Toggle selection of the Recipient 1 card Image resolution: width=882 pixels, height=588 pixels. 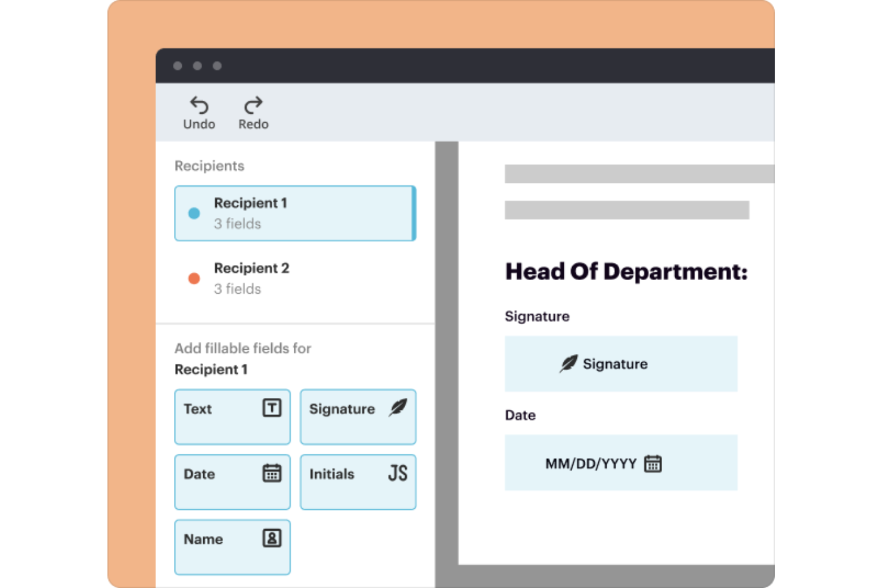pos(294,213)
